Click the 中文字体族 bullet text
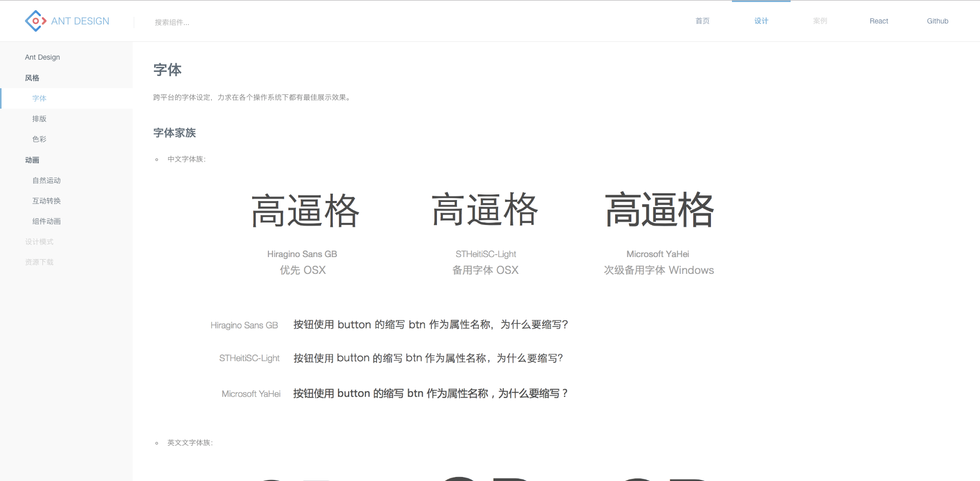980x481 pixels. click(186, 159)
